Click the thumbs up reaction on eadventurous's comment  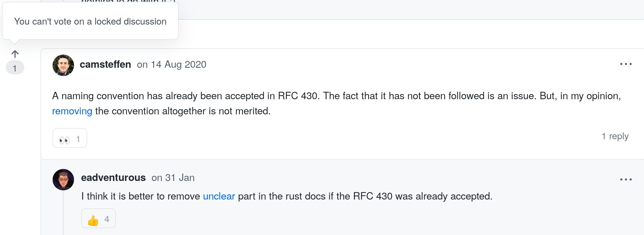pos(98,218)
